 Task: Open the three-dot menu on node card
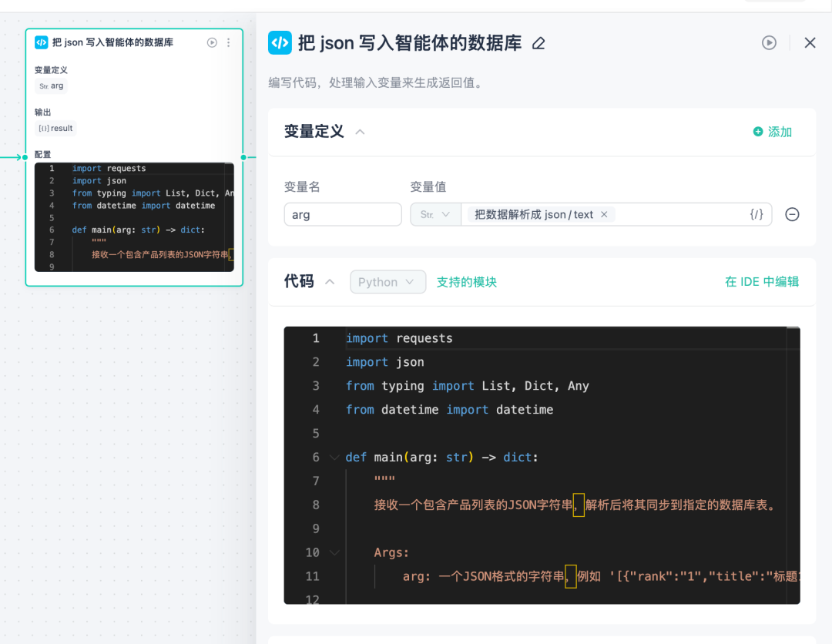coord(228,43)
